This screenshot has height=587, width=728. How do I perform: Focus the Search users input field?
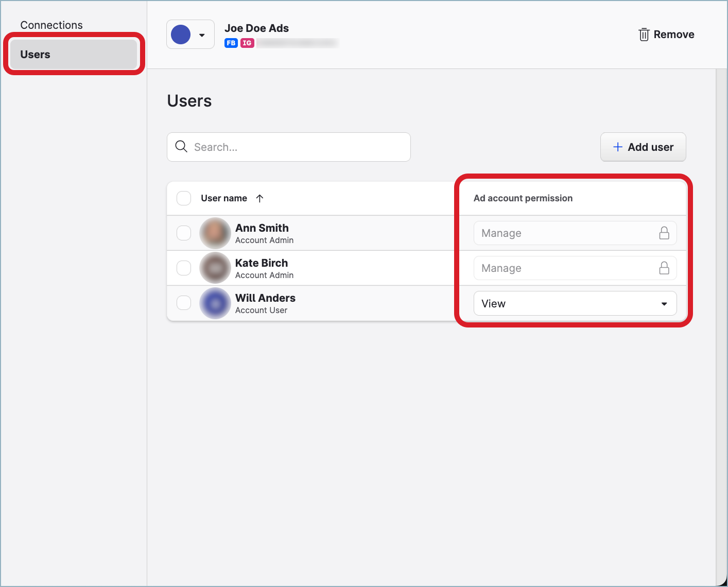[299, 147]
